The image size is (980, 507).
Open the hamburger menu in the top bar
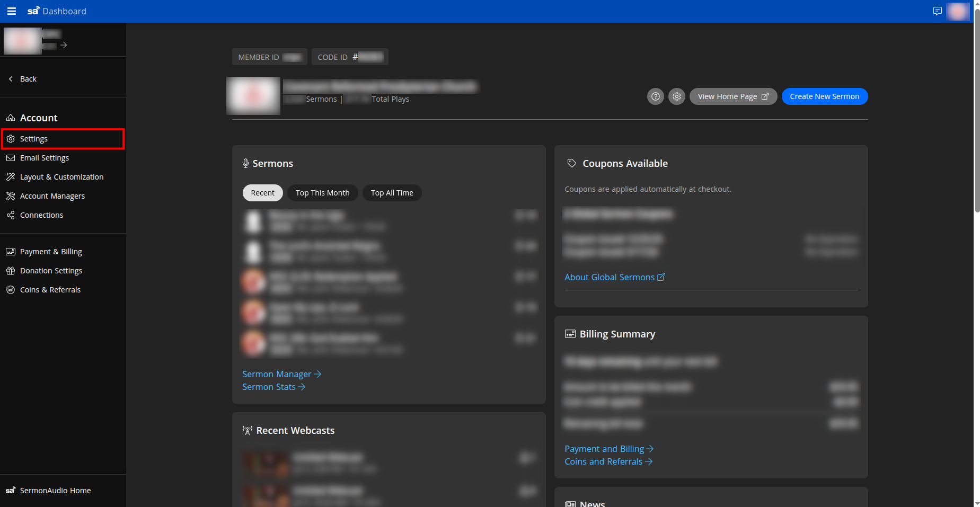(11, 11)
